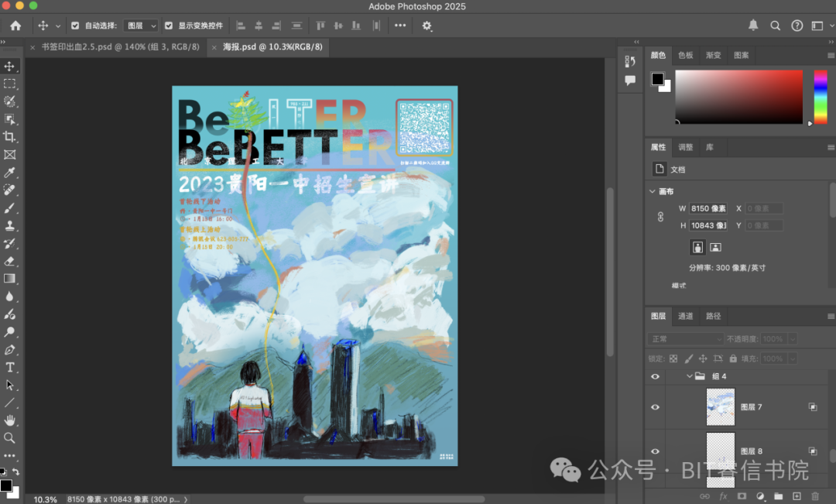Image resolution: width=836 pixels, height=504 pixels.
Task: Open more align options ellipsis
Action: 400,26
